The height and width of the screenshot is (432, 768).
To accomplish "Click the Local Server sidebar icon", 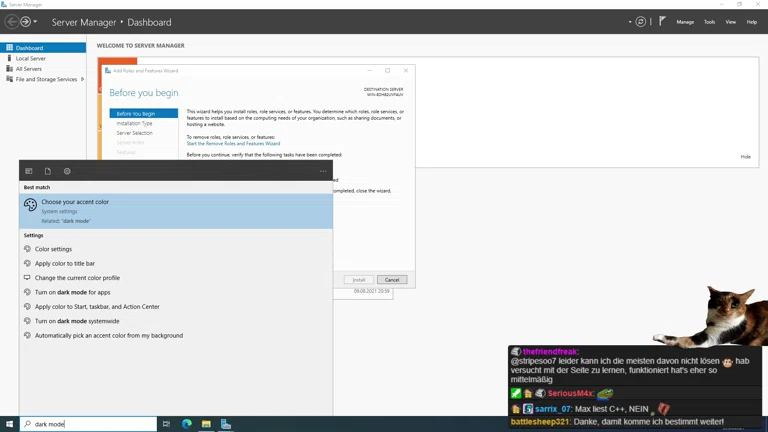I will (9, 58).
